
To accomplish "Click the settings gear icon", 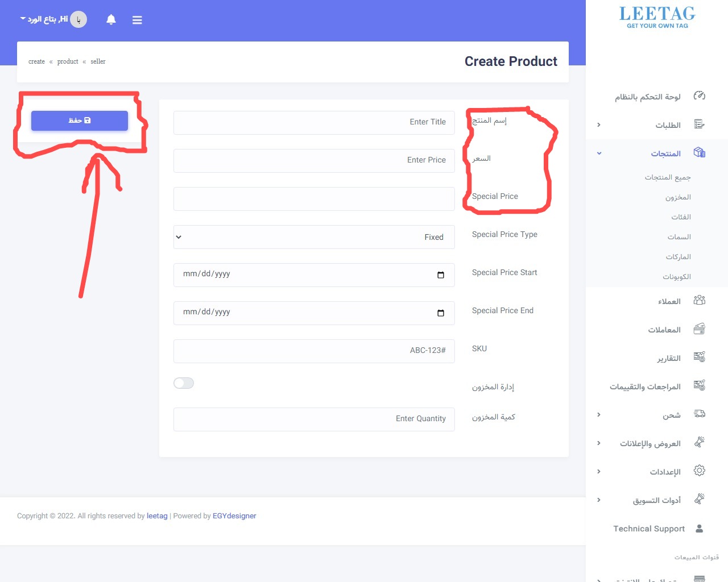I will pyautogui.click(x=699, y=471).
